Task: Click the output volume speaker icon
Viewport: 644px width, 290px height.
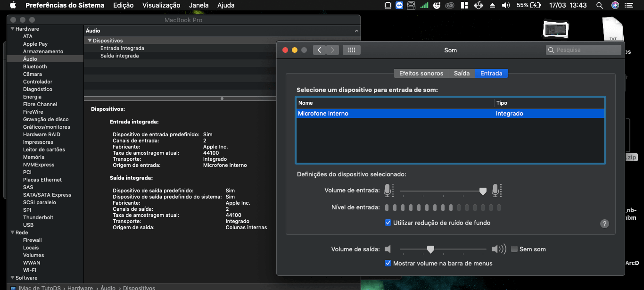Action: pos(388,249)
